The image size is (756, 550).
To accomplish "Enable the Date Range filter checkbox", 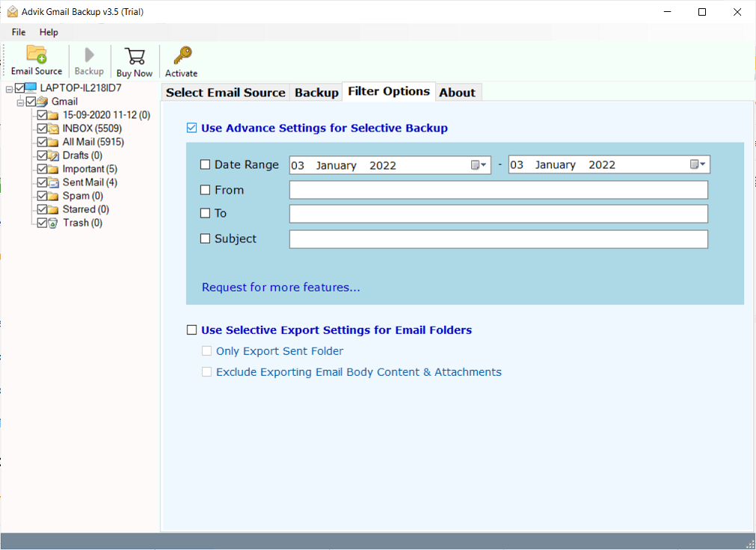I will tap(205, 164).
